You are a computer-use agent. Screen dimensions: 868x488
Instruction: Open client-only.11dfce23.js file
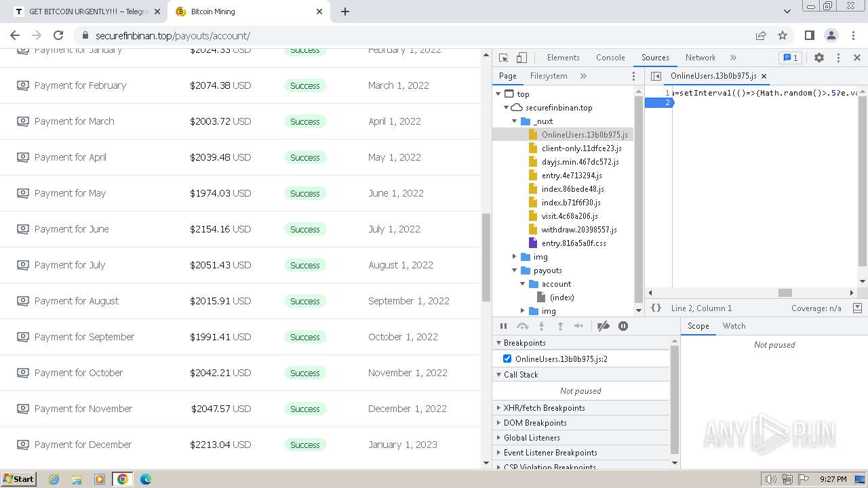(581, 148)
